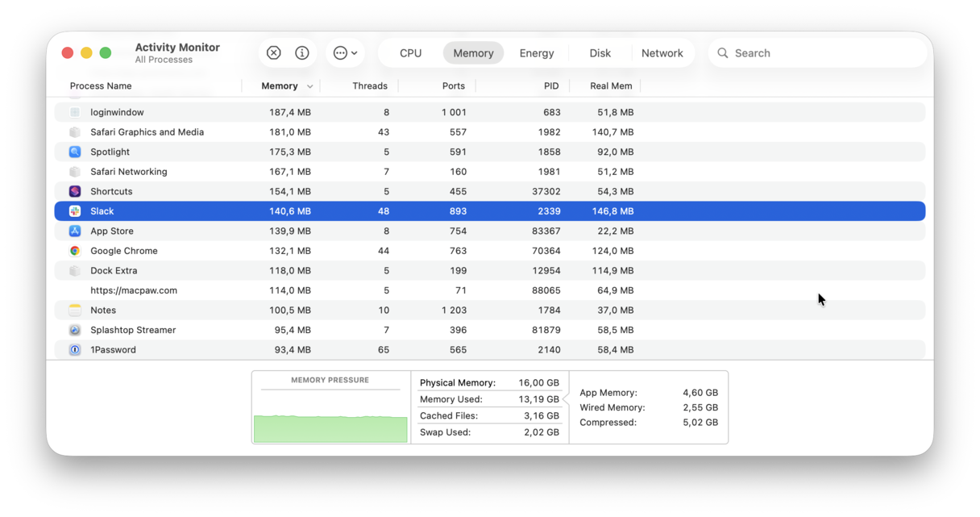Select the 1Password process name

point(113,349)
